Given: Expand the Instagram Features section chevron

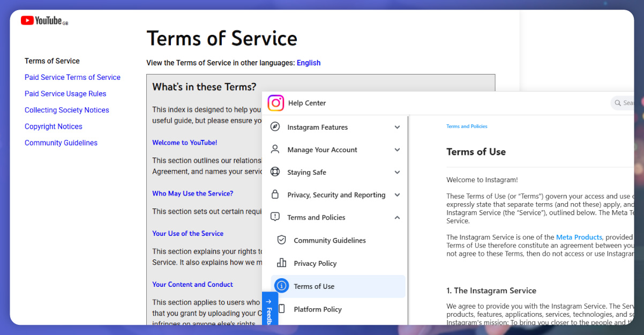Looking at the screenshot, I should tap(397, 128).
